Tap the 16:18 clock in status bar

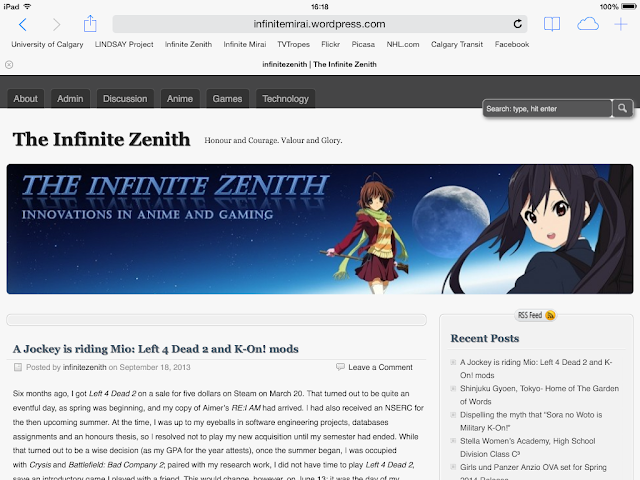[320, 7]
